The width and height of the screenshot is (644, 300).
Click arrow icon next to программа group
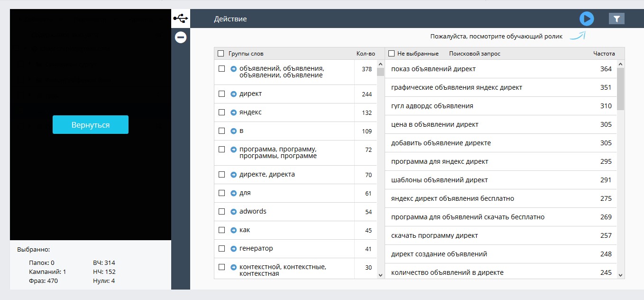tap(233, 150)
